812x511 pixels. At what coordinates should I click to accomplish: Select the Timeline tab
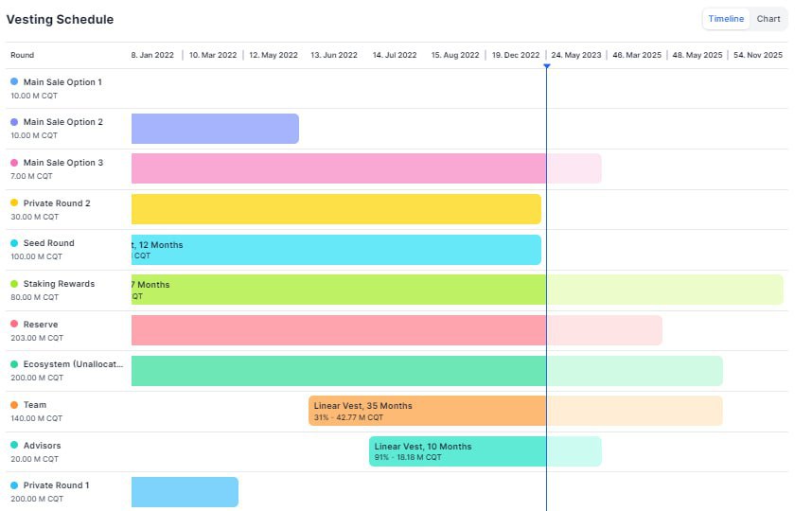click(726, 19)
